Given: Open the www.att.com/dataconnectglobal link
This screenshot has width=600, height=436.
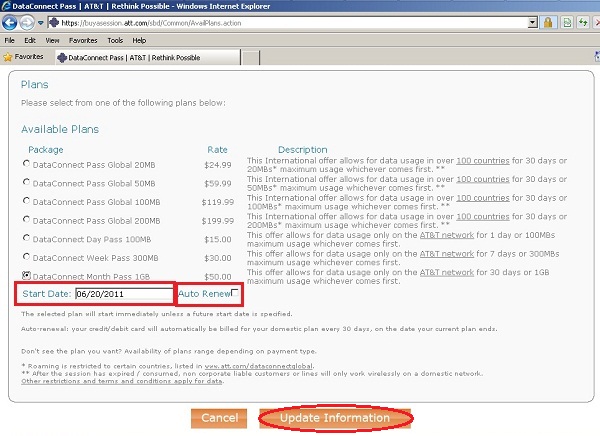Looking at the screenshot, I should (x=259, y=366).
